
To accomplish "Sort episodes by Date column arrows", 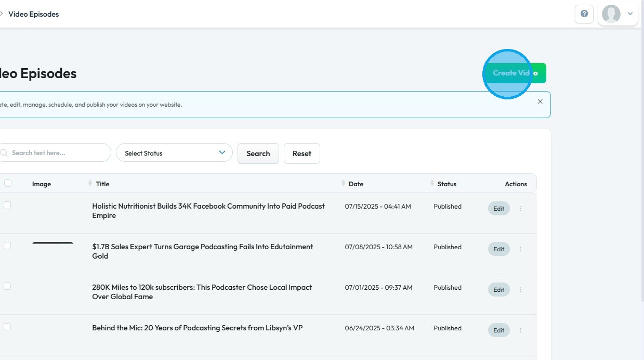I will (x=343, y=183).
